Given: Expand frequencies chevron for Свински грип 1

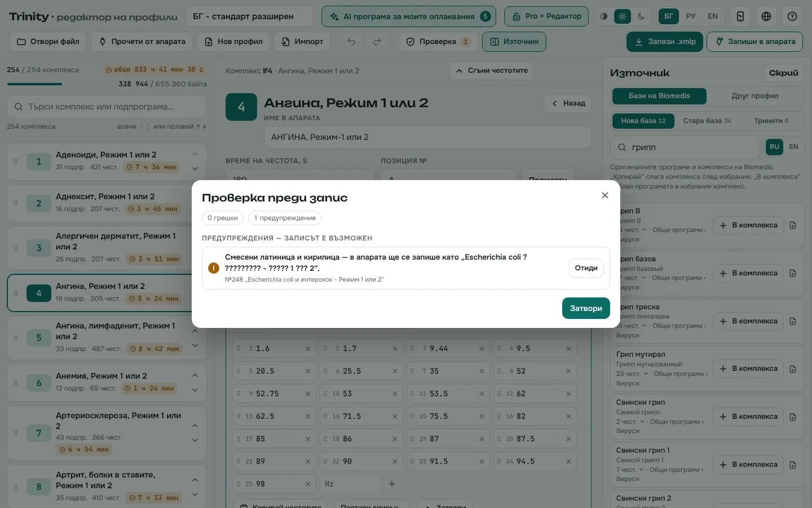Looking at the screenshot, I should pos(641,470).
